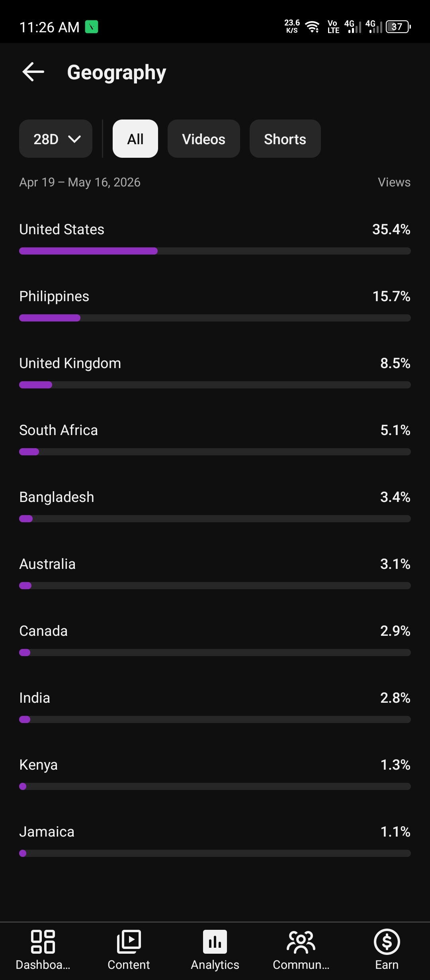The width and height of the screenshot is (430, 980).
Task: Select the All filter chip
Action: tap(135, 139)
